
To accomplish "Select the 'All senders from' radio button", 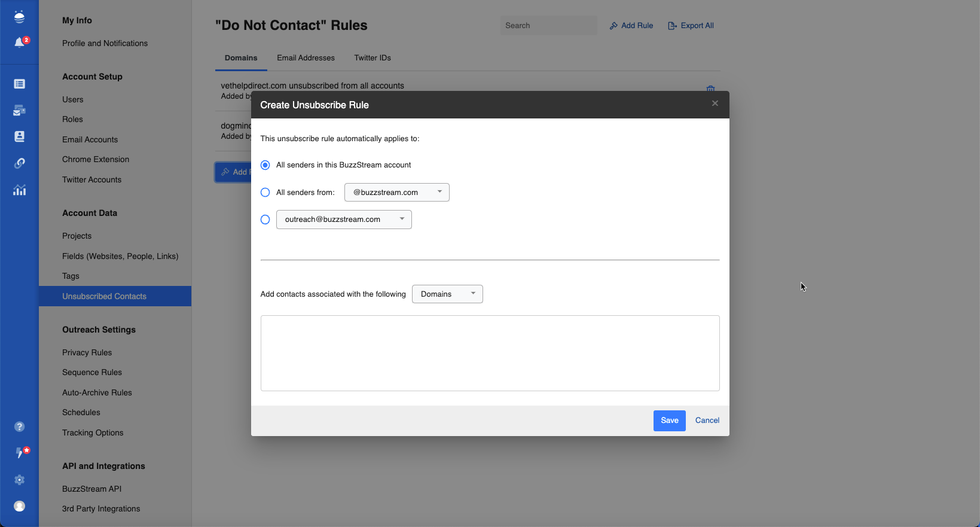I will [x=265, y=193].
